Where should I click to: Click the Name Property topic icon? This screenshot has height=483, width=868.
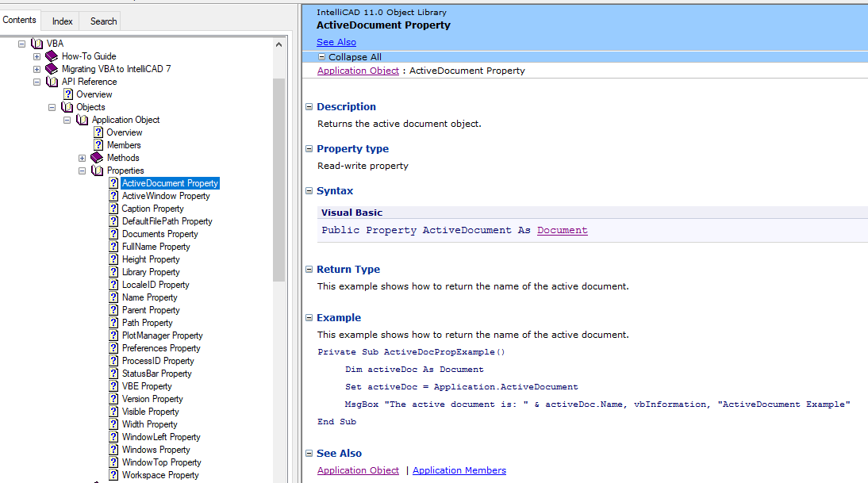click(113, 297)
